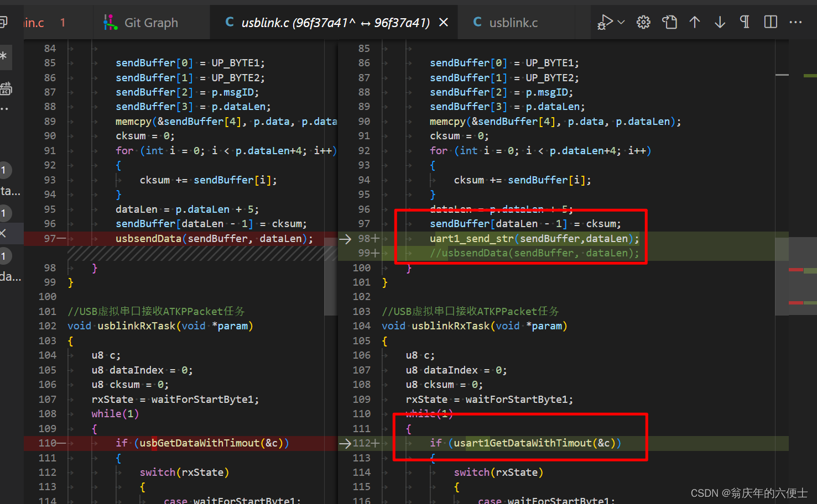Go to next change with the down arrow
This screenshot has height=504, width=817.
720,22
